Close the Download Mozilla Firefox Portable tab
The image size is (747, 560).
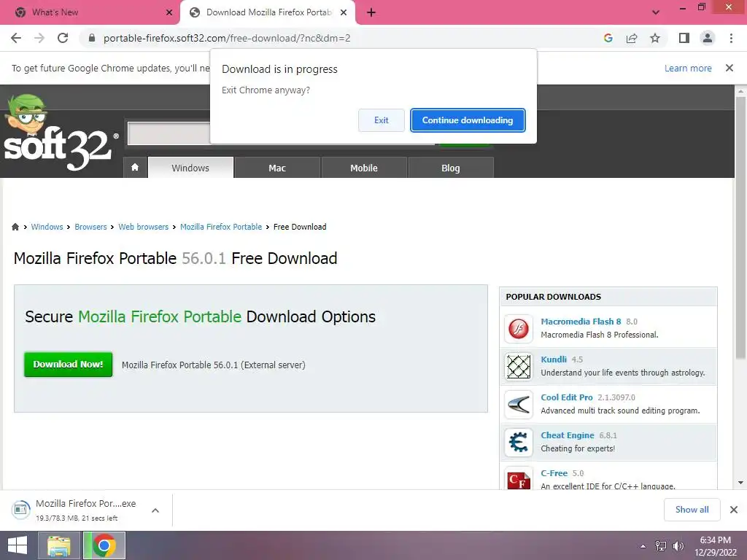coord(344,12)
